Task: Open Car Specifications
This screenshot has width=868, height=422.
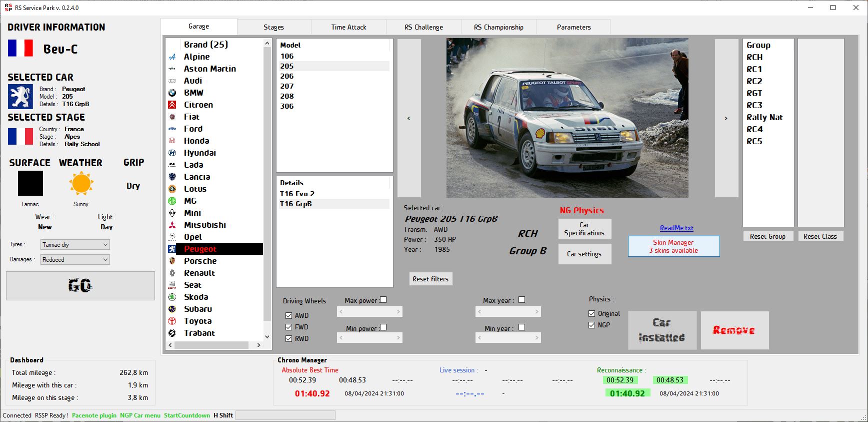Action: (x=584, y=229)
